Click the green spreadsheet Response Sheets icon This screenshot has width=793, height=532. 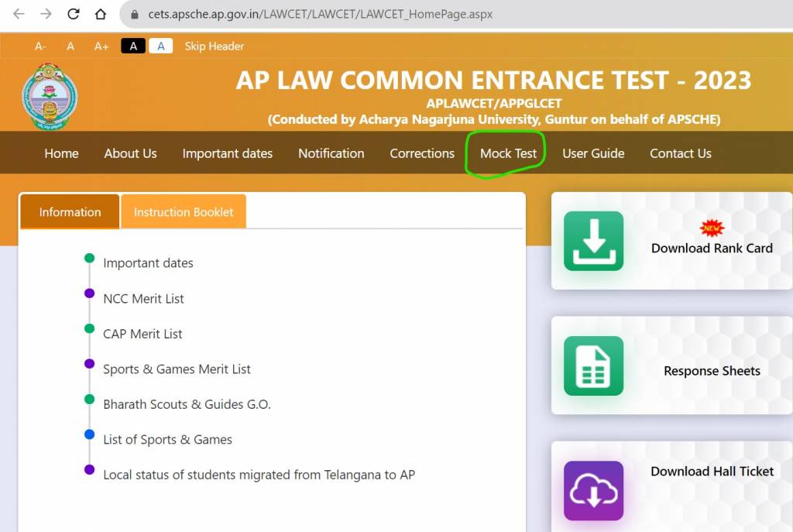click(594, 366)
